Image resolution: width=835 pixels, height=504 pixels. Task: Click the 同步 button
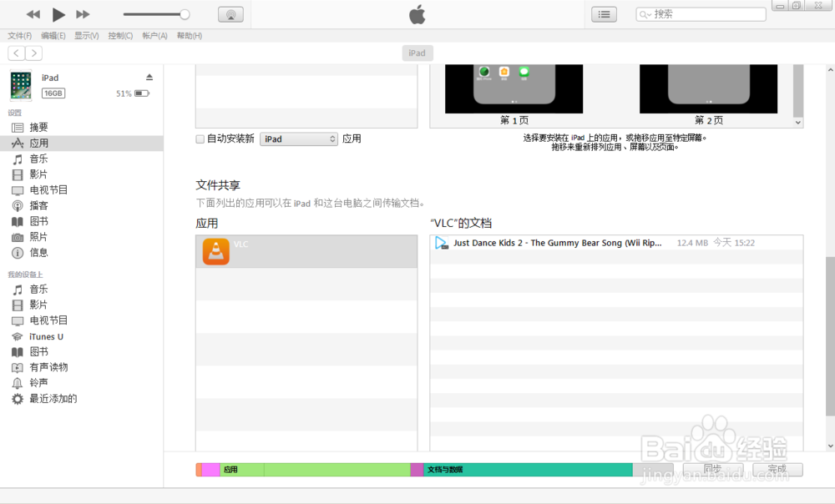[x=714, y=468]
